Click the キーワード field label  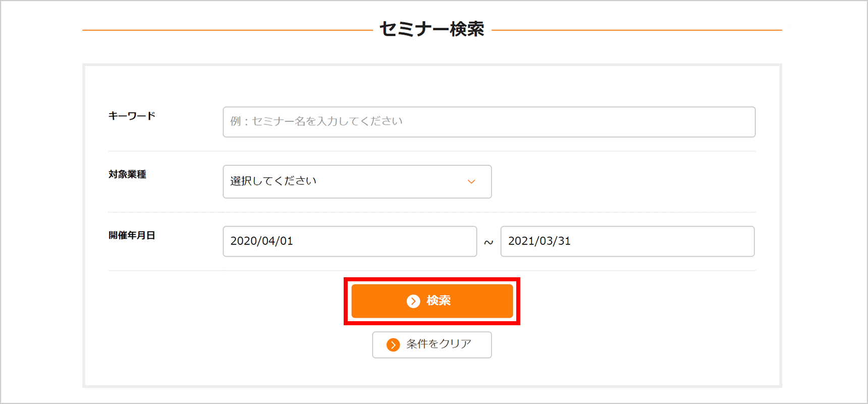click(132, 116)
